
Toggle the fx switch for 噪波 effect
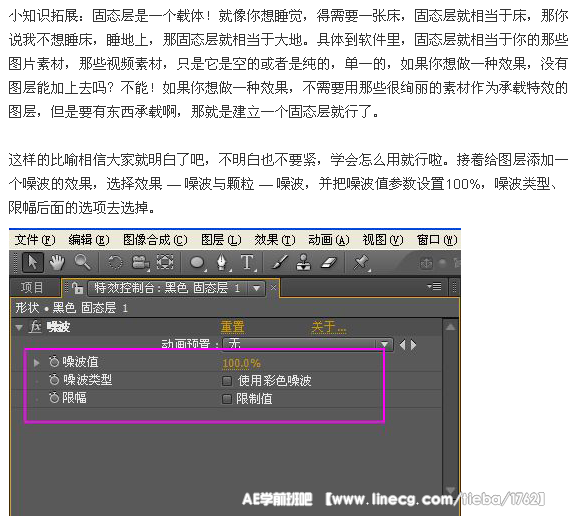pos(35,327)
